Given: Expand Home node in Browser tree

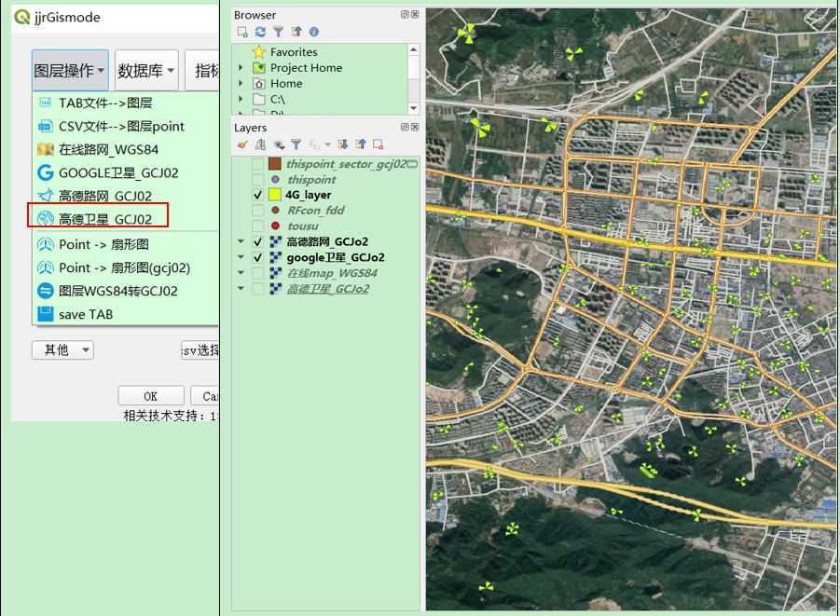Looking at the screenshot, I should click(x=241, y=84).
